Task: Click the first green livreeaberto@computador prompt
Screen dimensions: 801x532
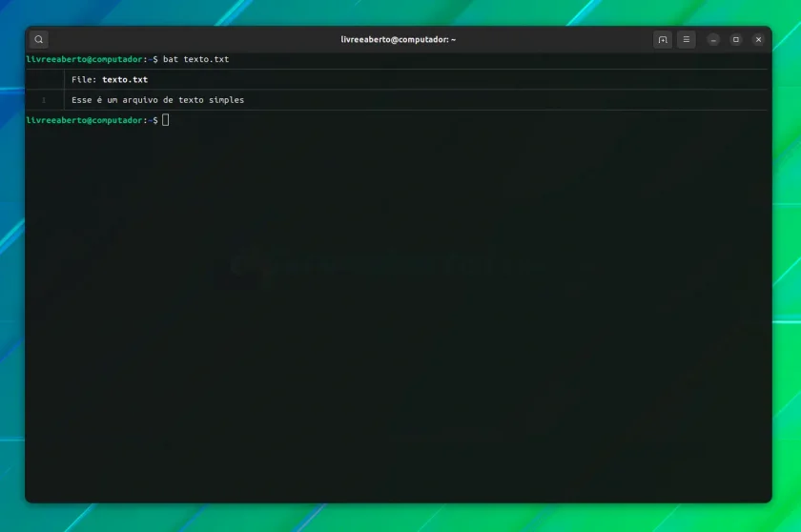Action: [84, 59]
